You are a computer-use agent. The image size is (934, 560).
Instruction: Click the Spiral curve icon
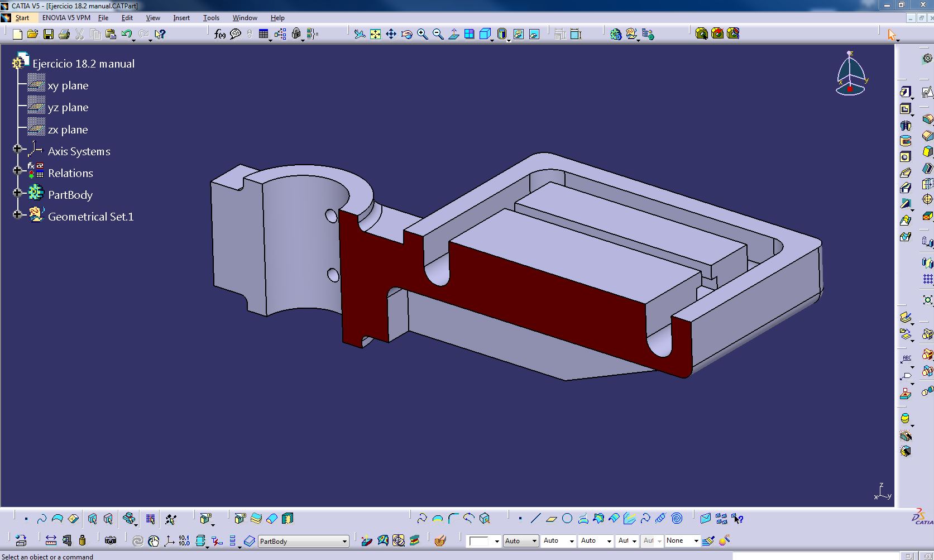coord(677,518)
